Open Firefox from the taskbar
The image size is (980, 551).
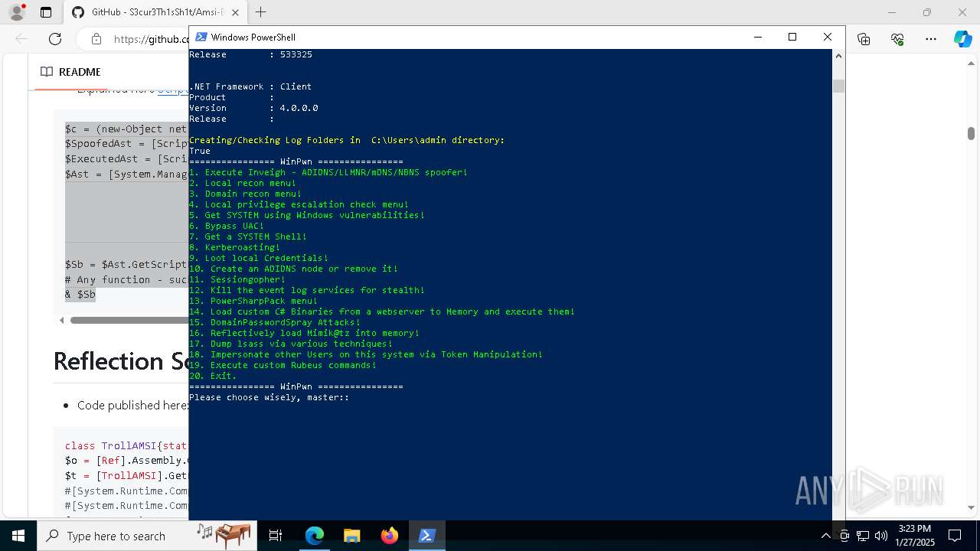click(x=389, y=536)
